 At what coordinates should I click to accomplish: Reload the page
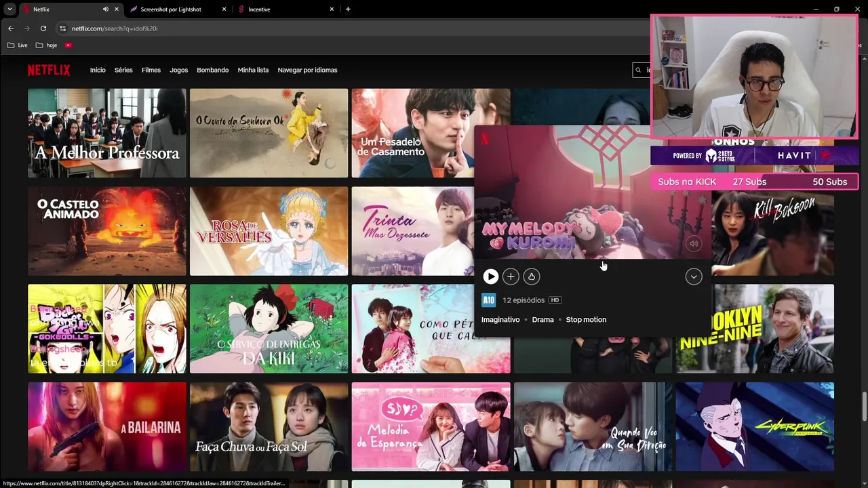click(x=43, y=28)
